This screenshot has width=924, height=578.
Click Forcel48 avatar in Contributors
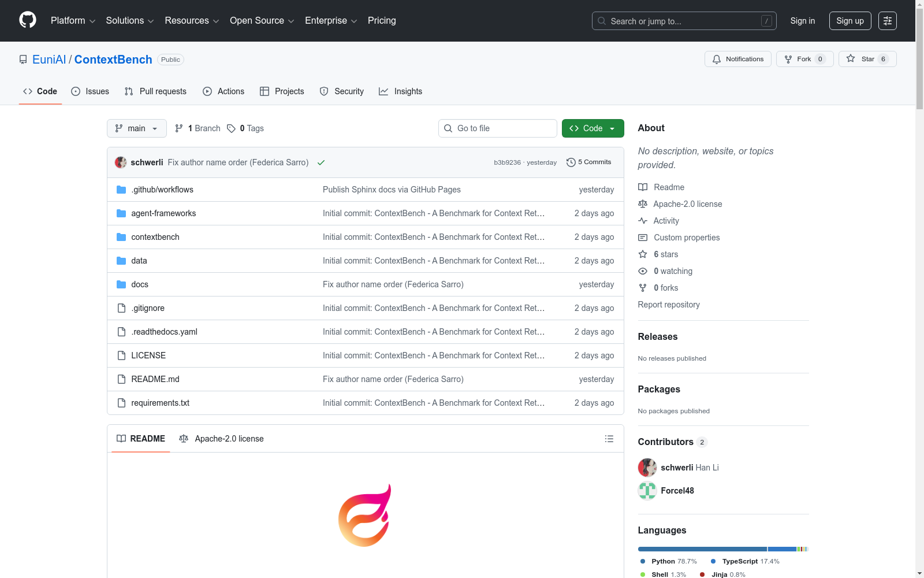647,491
